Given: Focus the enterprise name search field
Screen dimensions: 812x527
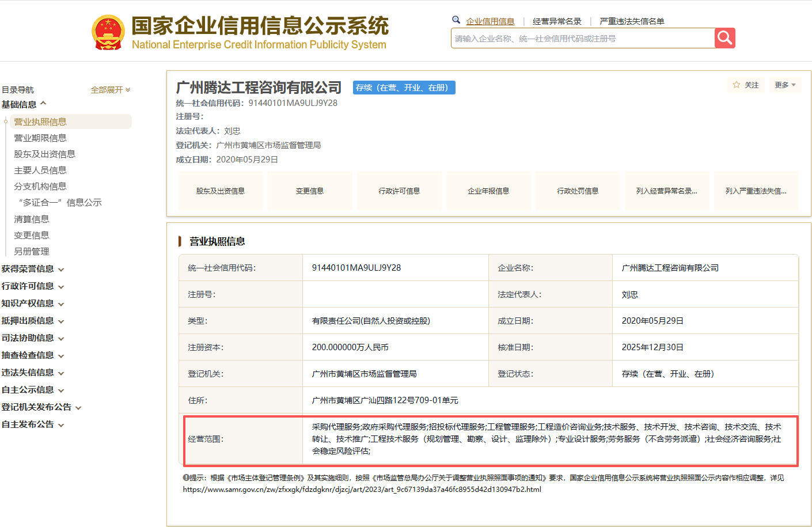Looking at the screenshot, I should pos(583,39).
